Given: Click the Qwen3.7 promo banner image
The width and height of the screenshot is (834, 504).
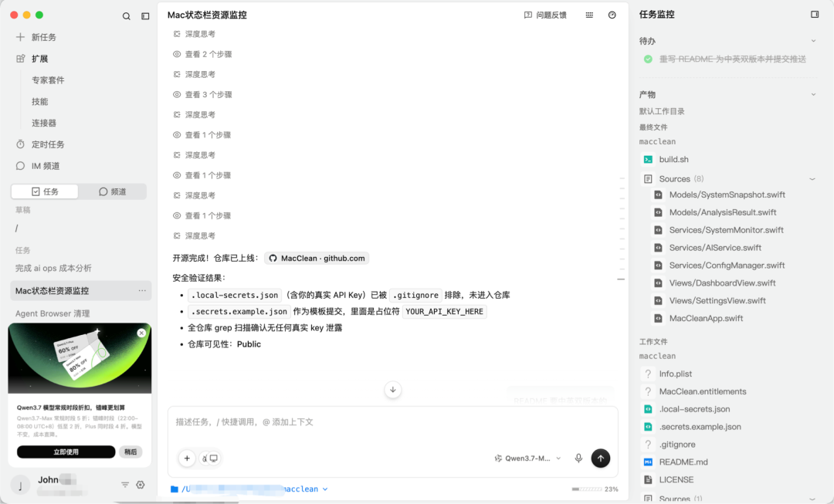Looking at the screenshot, I should click(80, 358).
